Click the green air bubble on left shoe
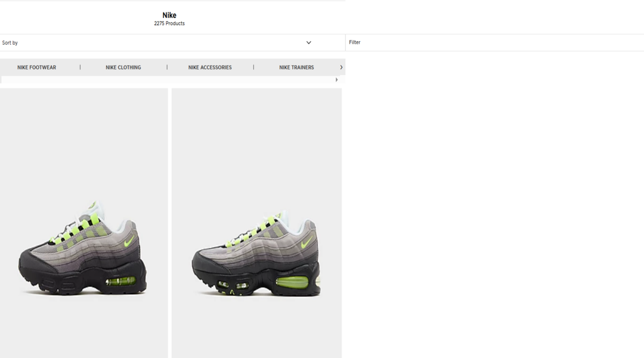644x358 pixels. coord(120,280)
